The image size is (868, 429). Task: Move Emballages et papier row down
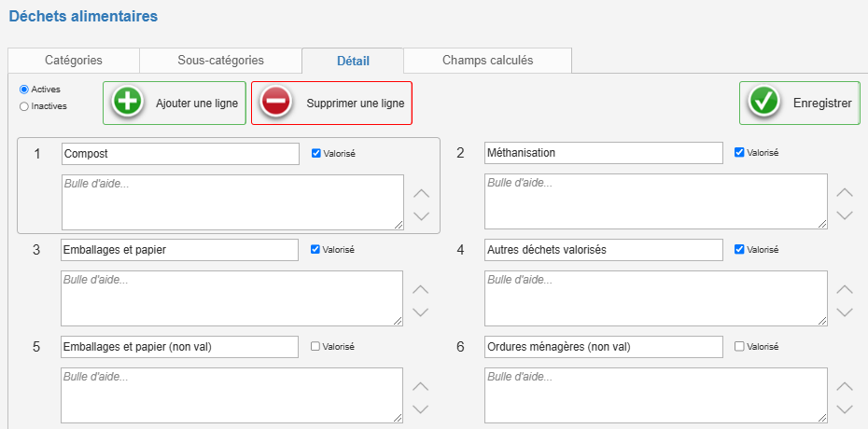click(421, 311)
